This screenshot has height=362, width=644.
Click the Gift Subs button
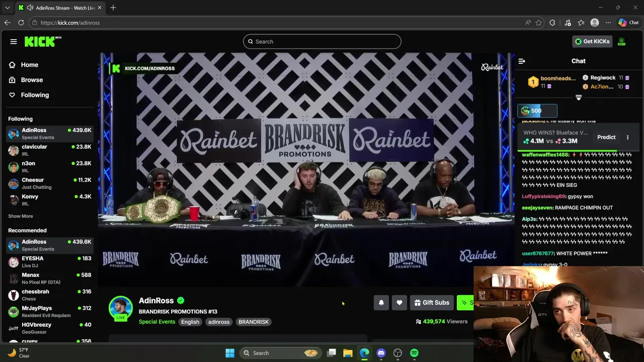click(432, 303)
